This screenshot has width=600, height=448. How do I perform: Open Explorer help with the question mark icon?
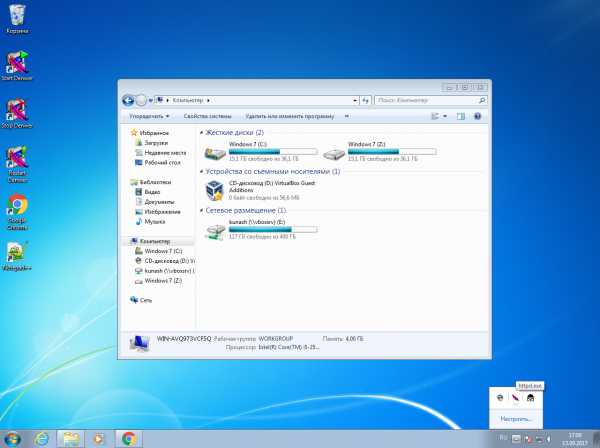(x=478, y=116)
